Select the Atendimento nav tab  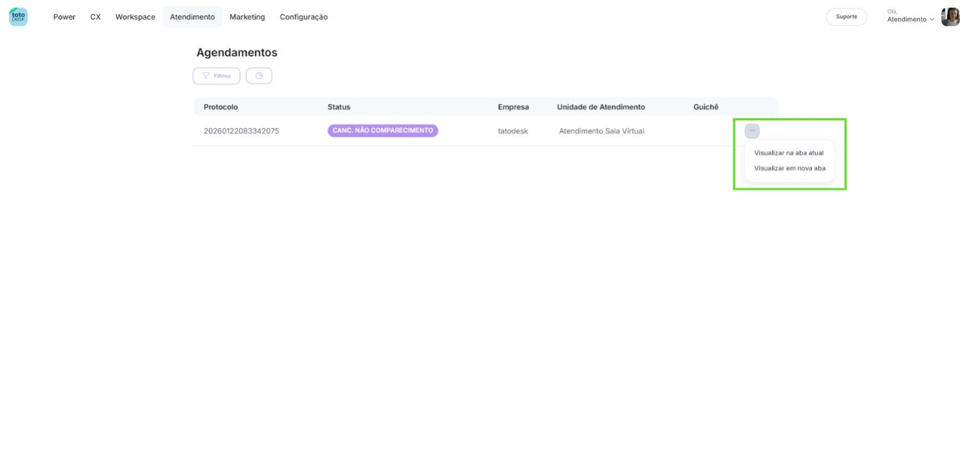tap(192, 17)
